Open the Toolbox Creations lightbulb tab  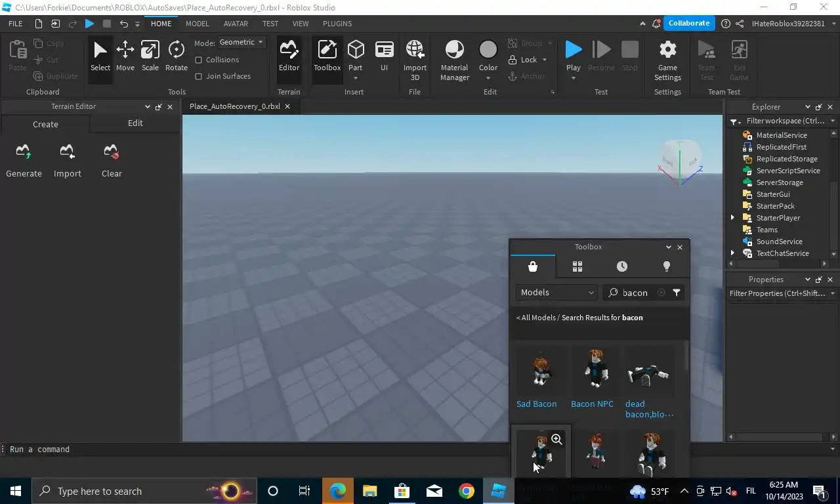pyautogui.click(x=666, y=266)
